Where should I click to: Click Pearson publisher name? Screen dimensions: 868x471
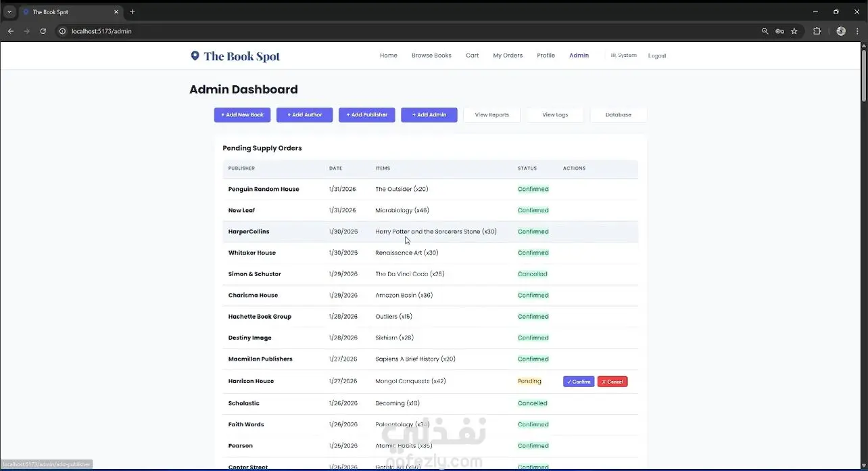coord(240,446)
